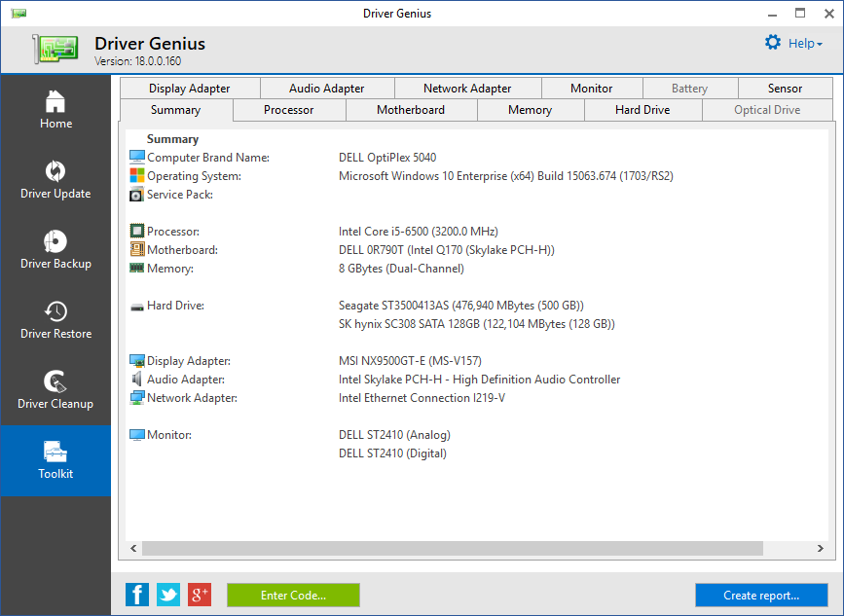Viewport: 844px width, 616px height.
Task: Click the Memory module icon
Action: click(x=137, y=268)
